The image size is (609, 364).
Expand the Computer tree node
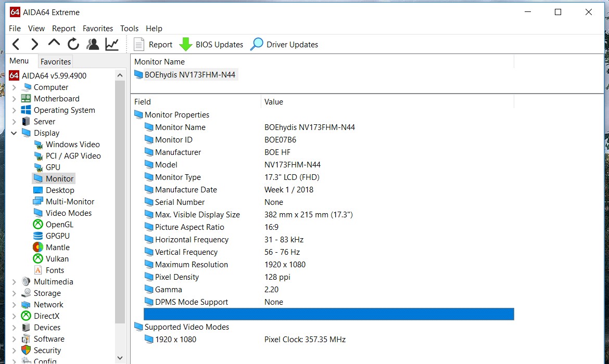click(14, 87)
